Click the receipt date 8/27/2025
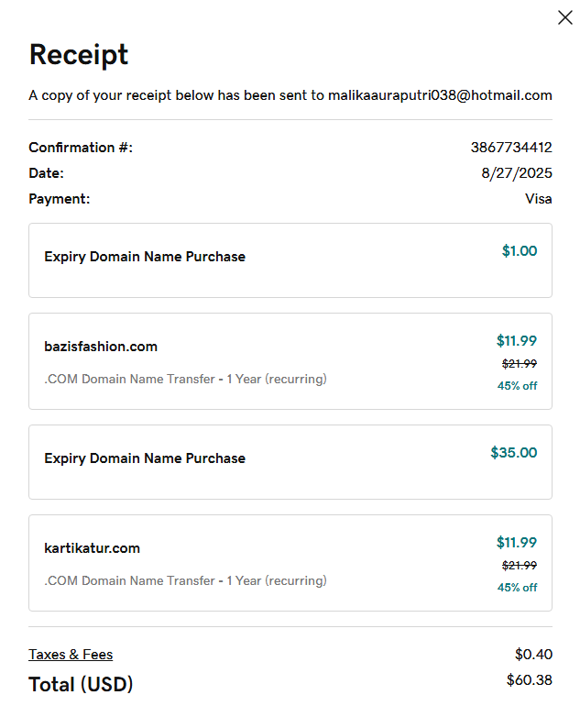This screenshot has height=728, width=580. [516, 173]
